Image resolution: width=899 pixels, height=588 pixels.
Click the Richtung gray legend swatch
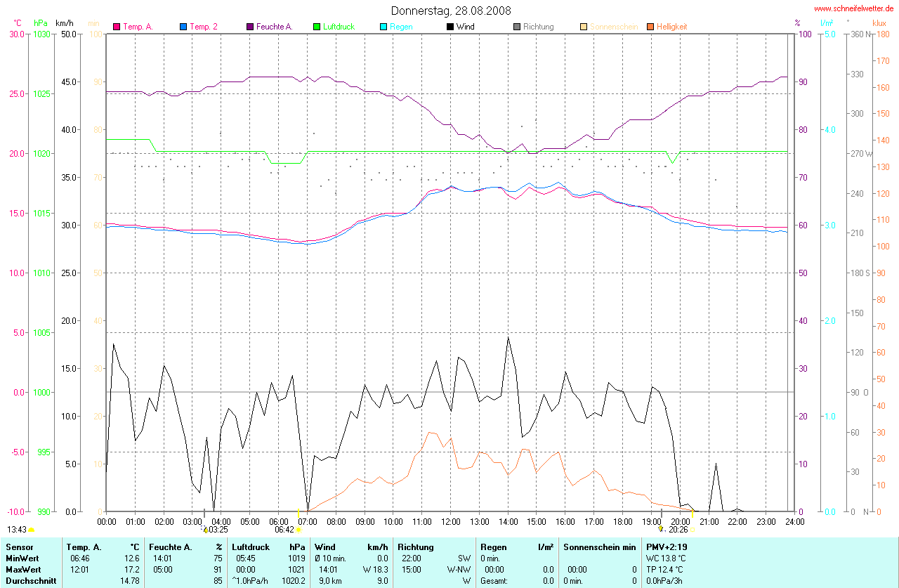click(517, 27)
